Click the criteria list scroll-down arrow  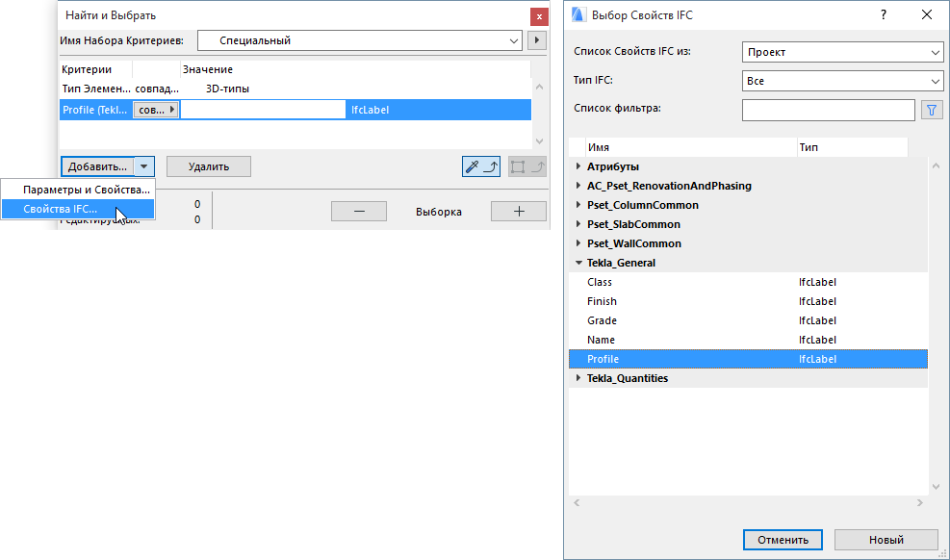pos(540,141)
